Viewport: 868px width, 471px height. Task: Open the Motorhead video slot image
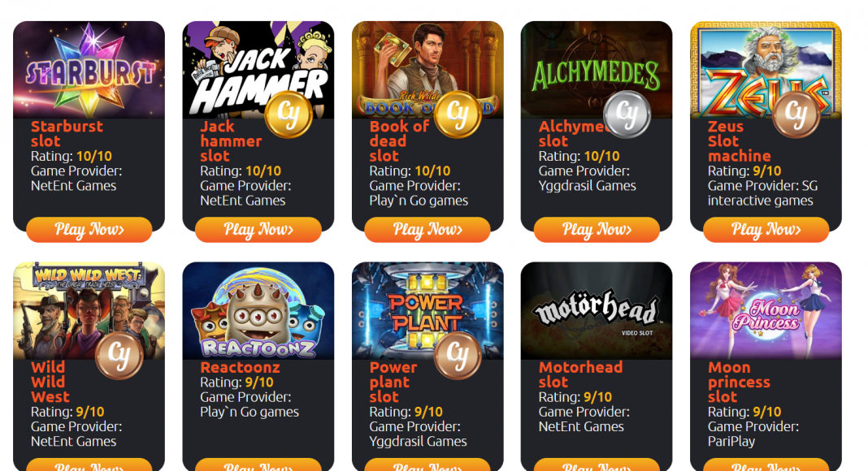click(x=597, y=311)
